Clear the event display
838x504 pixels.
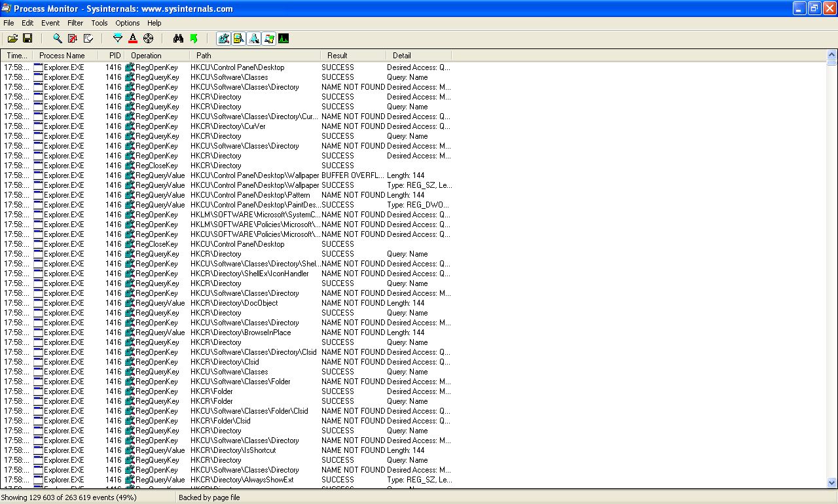(x=88, y=38)
